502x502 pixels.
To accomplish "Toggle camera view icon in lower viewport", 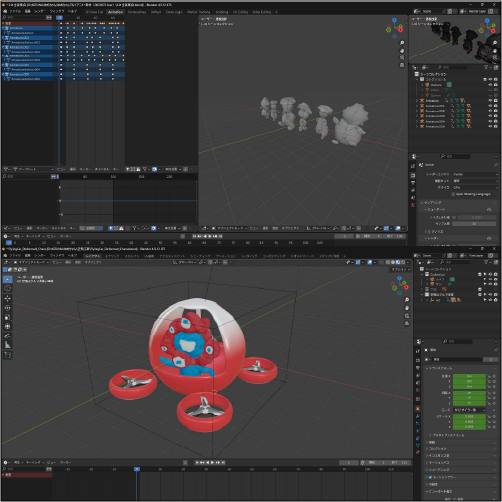I will tap(407, 316).
